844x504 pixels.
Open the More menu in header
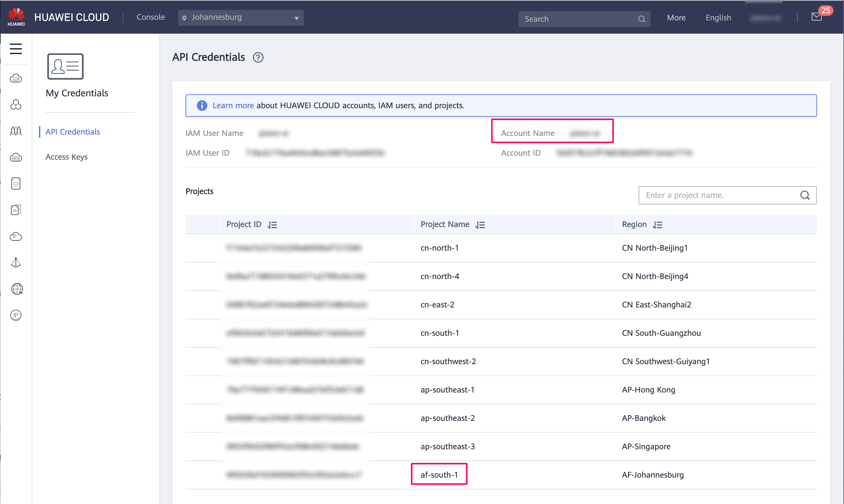pyautogui.click(x=676, y=18)
